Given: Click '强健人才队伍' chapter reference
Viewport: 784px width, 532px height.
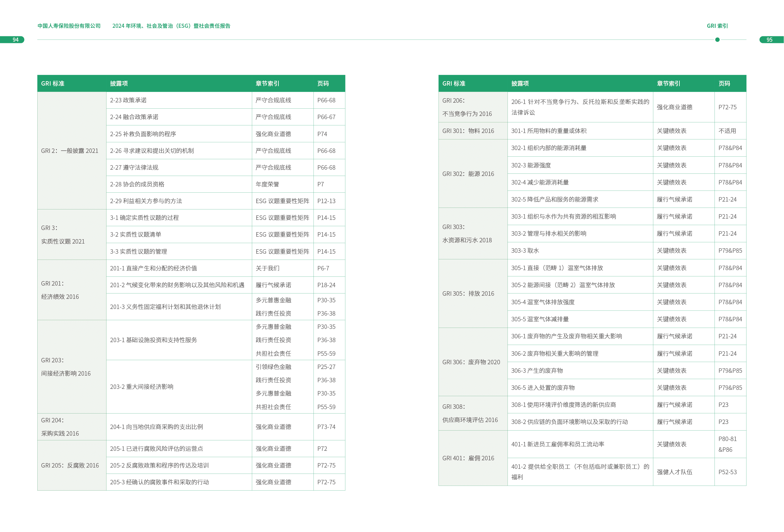Looking at the screenshot, I should tap(674, 472).
